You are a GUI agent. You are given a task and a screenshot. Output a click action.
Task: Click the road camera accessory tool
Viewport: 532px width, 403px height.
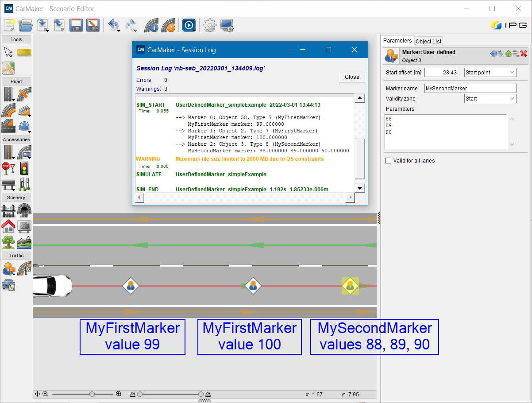[x=24, y=152]
